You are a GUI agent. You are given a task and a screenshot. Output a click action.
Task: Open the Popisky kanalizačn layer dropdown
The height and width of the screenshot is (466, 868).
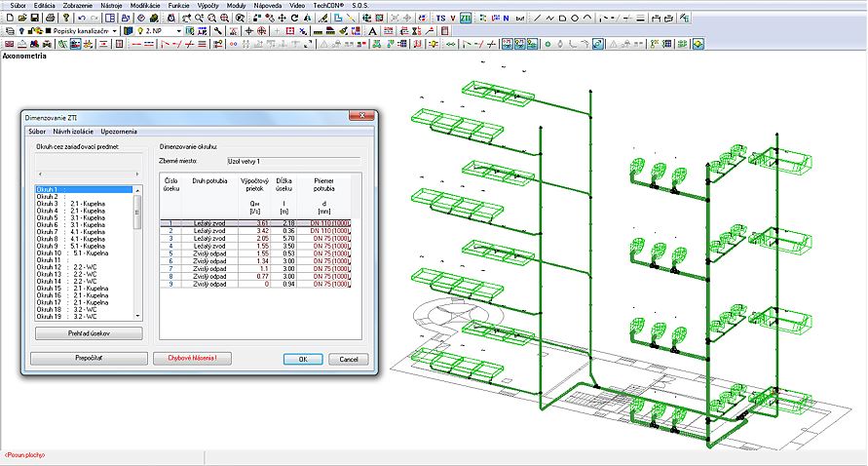tap(114, 31)
